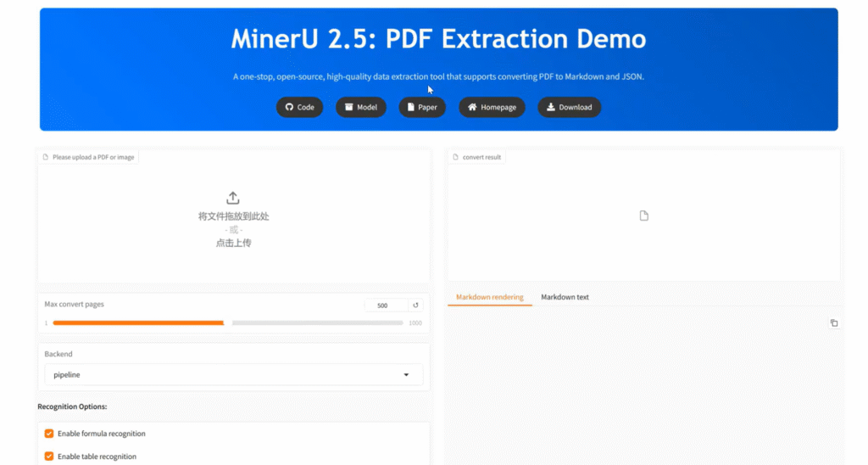Screen dimensions: 868x465
Task: Click the Download button
Action: pos(569,107)
